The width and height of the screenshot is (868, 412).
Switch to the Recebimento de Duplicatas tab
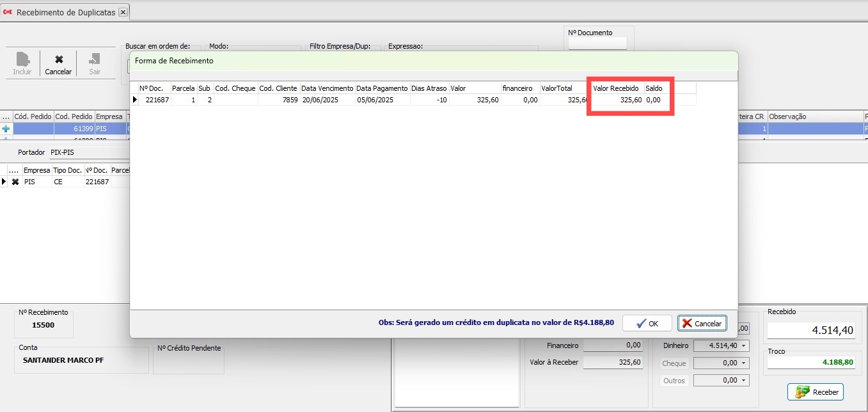(65, 12)
